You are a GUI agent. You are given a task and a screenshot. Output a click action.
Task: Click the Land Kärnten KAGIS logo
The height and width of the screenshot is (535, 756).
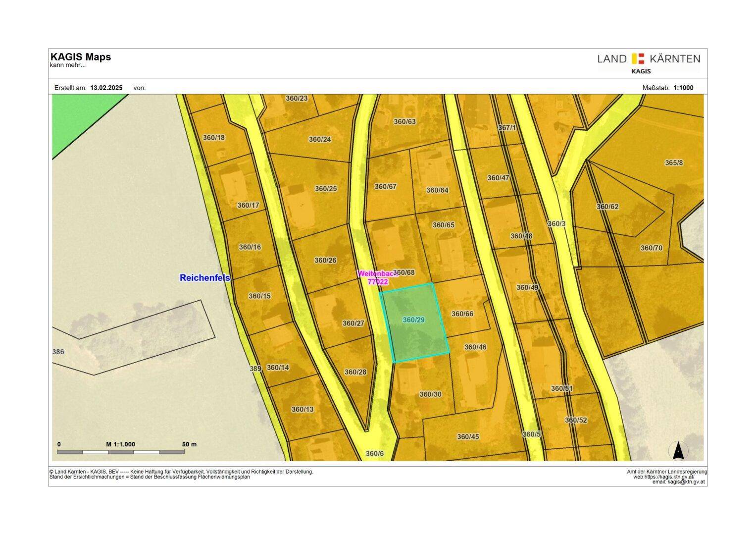pos(649,63)
